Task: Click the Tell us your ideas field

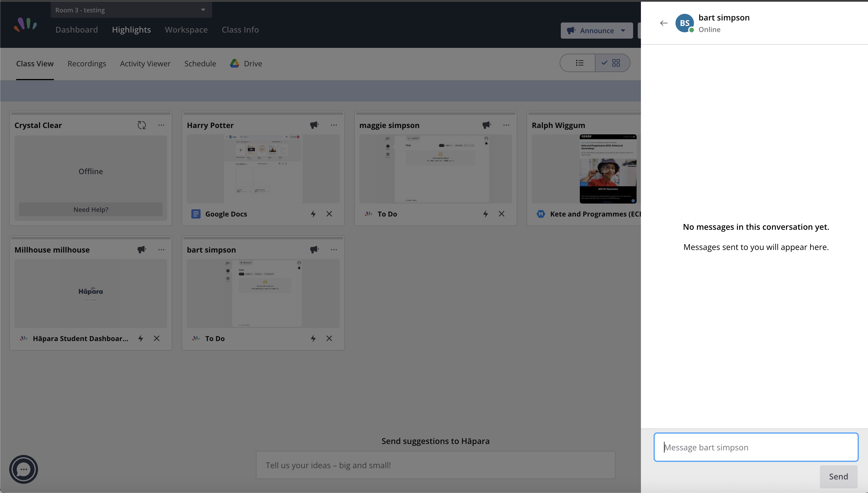Action: coord(435,465)
